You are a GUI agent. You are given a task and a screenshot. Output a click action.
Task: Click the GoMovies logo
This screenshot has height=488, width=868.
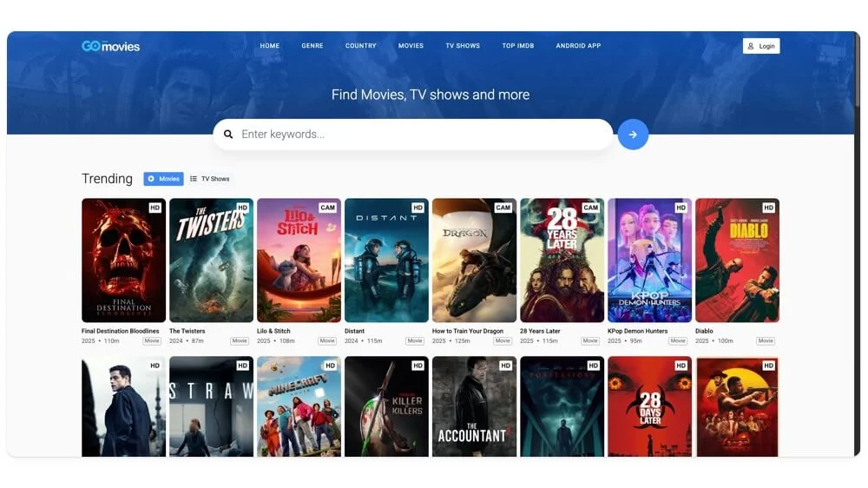[111, 46]
